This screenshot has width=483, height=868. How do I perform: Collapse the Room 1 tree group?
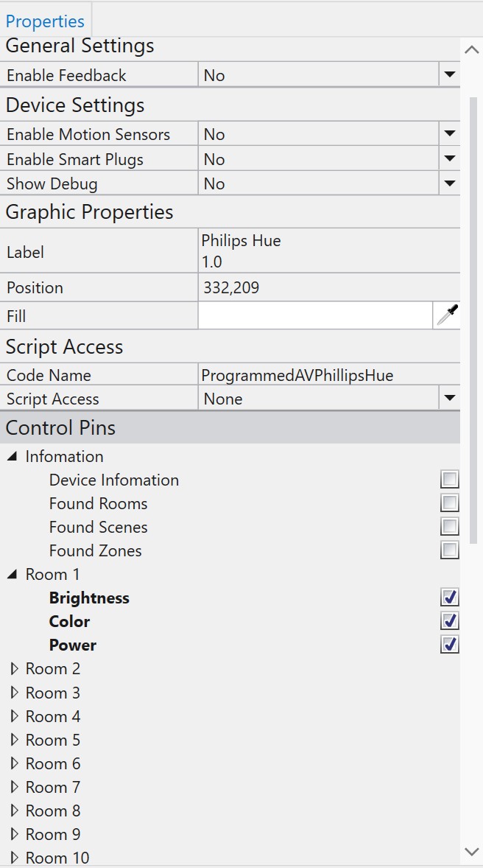(13, 575)
